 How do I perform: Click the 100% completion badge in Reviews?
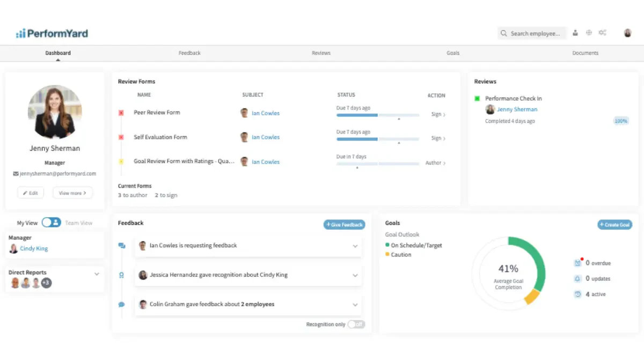pyautogui.click(x=621, y=121)
